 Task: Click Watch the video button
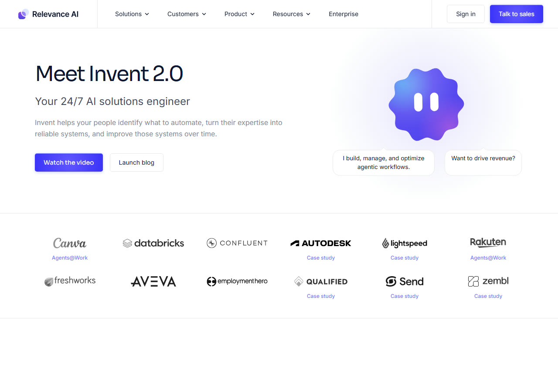tap(69, 162)
